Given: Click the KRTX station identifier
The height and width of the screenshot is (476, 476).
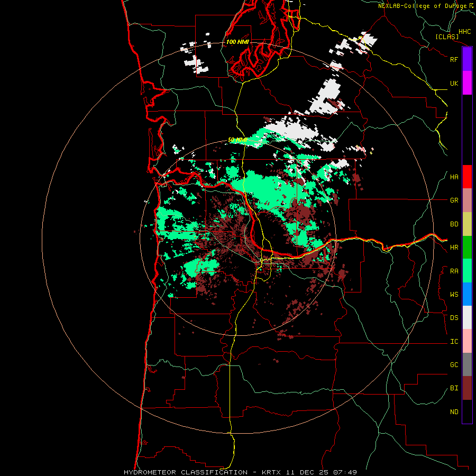Looking at the screenshot, I should coord(271,472).
